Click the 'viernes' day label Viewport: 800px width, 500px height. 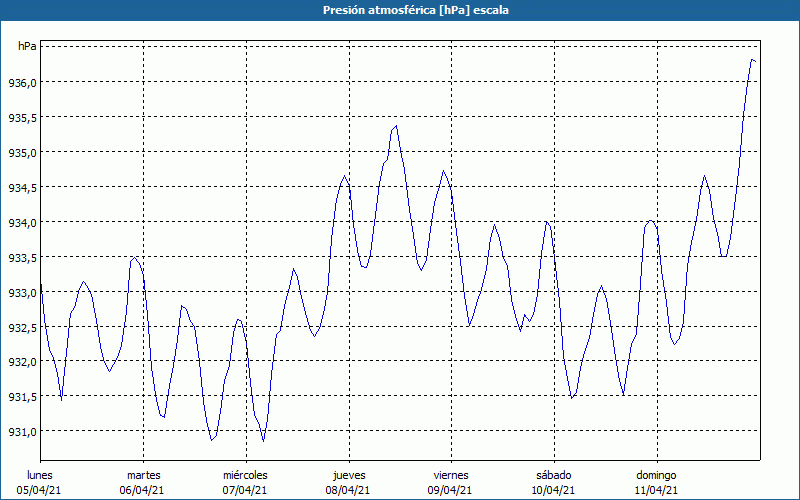(x=451, y=475)
